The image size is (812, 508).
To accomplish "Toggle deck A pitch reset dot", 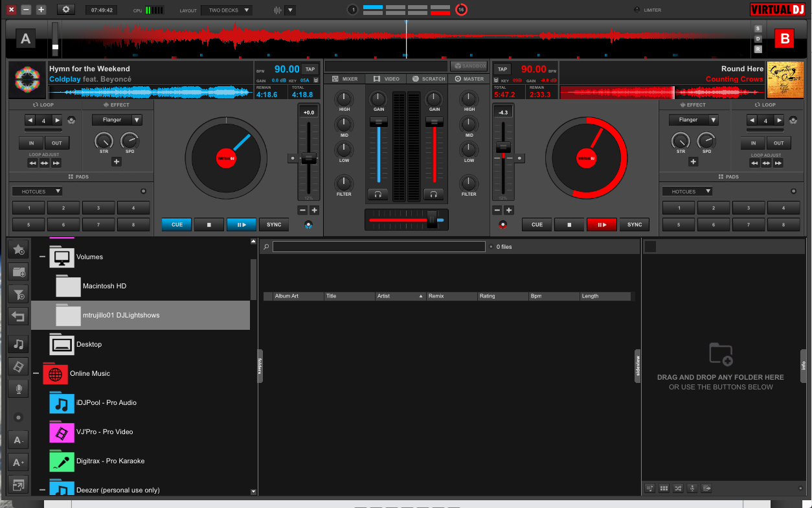I will [x=293, y=158].
